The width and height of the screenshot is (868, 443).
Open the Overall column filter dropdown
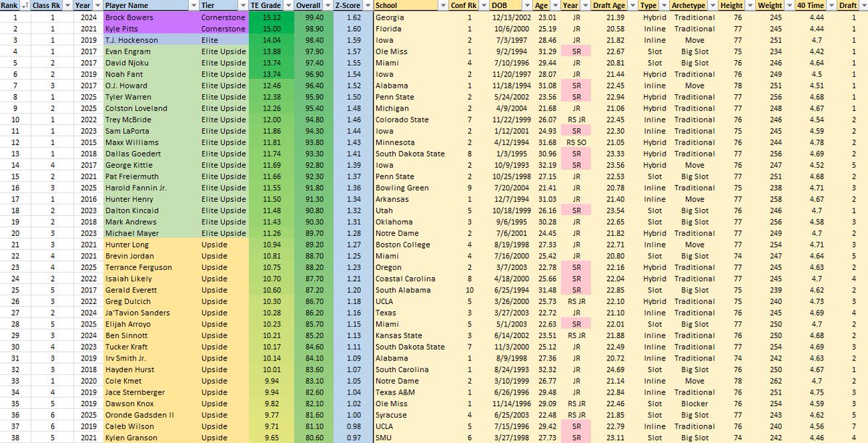[x=328, y=5]
